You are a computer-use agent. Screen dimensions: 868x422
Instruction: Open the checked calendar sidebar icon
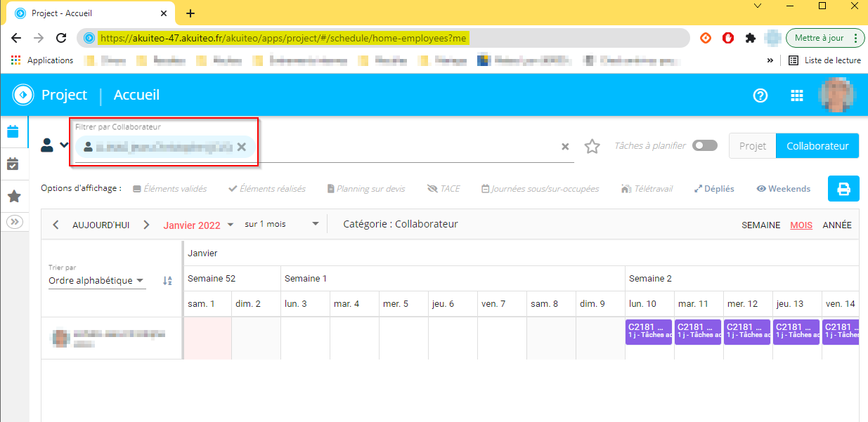(13, 164)
